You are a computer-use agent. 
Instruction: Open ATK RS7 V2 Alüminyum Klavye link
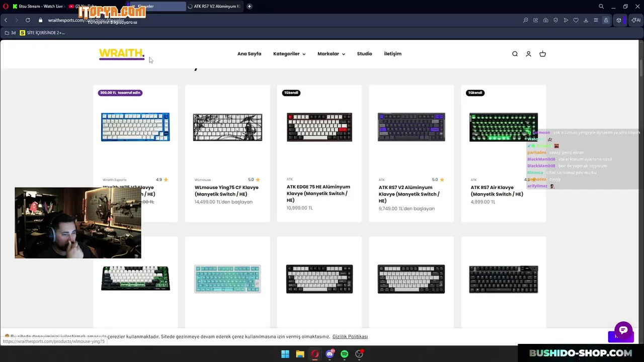(x=409, y=194)
